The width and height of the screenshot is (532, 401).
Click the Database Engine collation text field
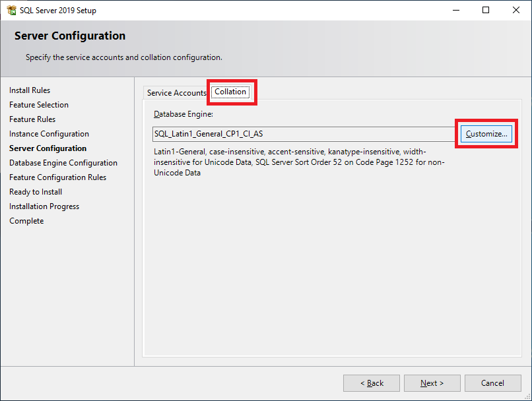click(304, 134)
